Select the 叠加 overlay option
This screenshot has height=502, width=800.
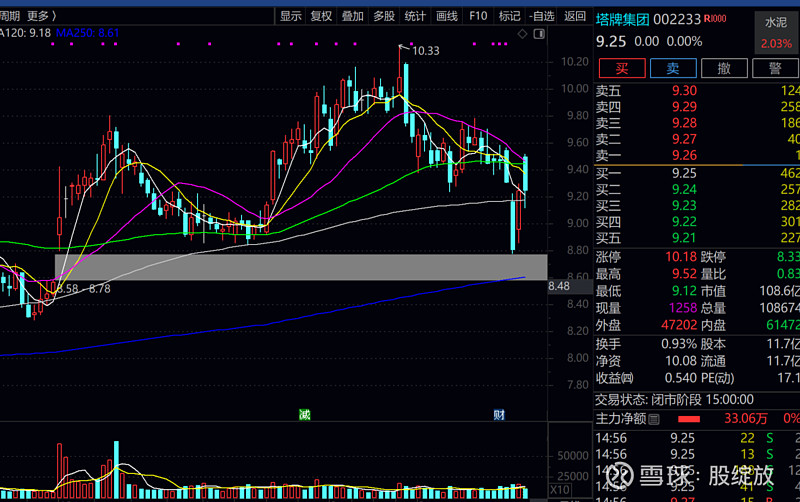pos(353,16)
